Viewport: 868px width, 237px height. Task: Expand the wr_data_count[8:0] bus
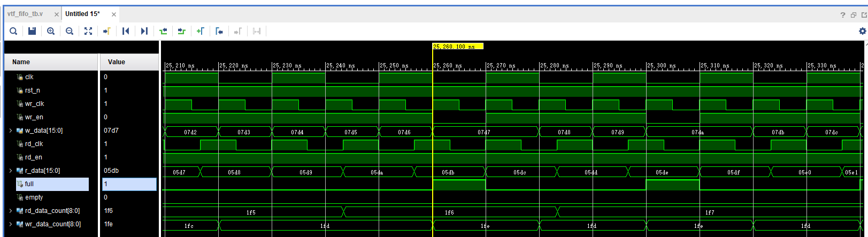(11, 224)
